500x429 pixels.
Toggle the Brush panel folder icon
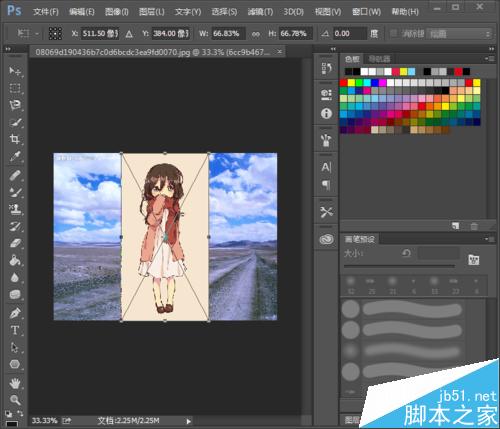click(473, 259)
